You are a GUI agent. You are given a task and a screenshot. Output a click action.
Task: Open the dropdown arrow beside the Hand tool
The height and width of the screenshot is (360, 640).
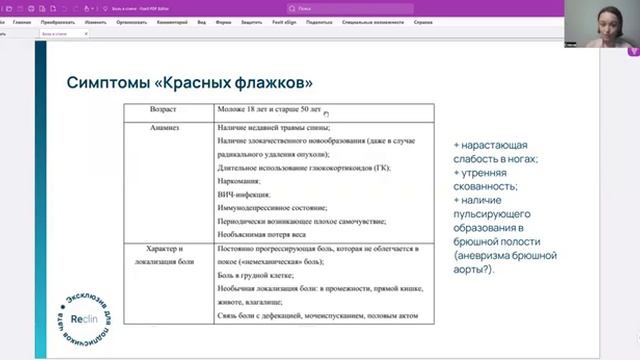point(93,9)
